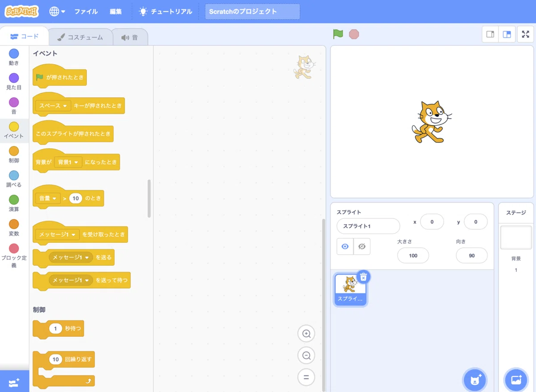
Task: Edit the スプライト1 name field
Action: (x=368, y=226)
